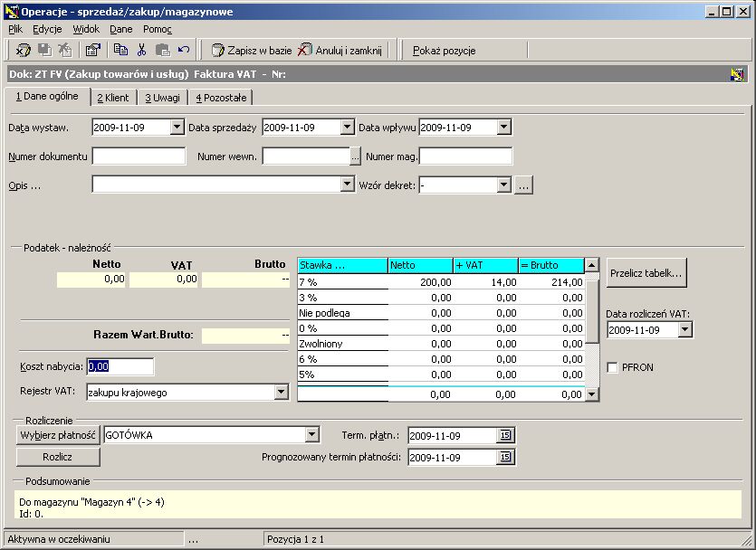
Task: Expand the Rejestr VAT dropdown
Action: 281,392
